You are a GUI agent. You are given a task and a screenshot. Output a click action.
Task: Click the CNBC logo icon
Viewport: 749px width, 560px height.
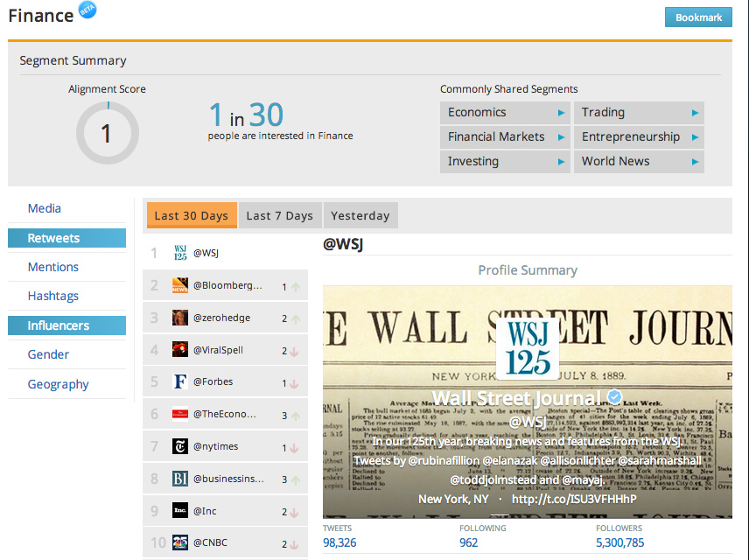tap(180, 542)
